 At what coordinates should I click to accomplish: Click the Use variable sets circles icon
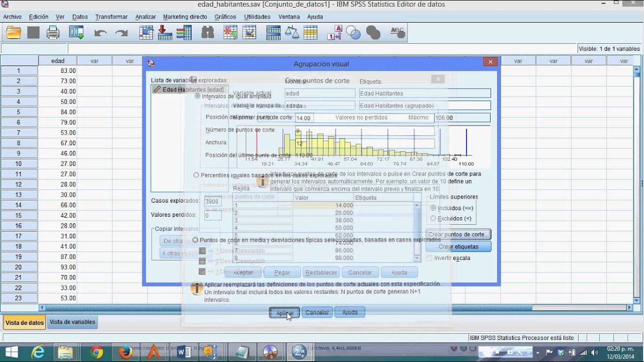pyautogui.click(x=354, y=33)
